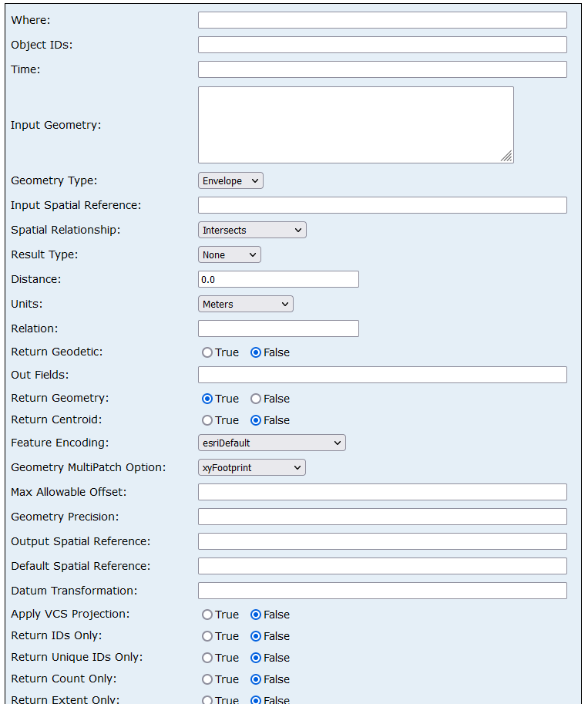Set Apply VCS Projection to False
The image size is (588, 704).
[x=256, y=615]
